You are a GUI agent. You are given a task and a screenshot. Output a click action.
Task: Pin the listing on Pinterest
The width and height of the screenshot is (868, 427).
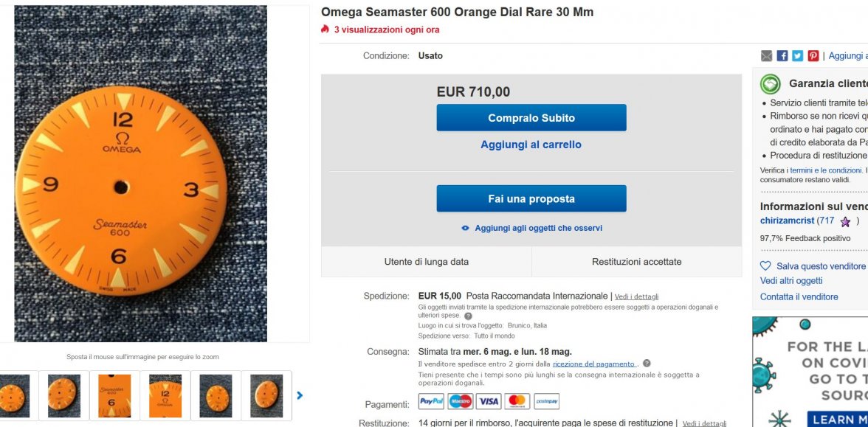point(813,56)
